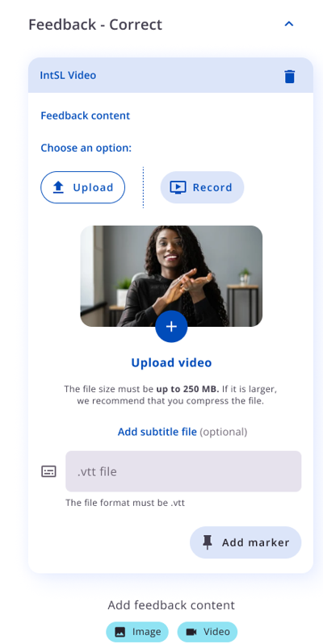Select the Upload option button
The image size is (323, 644).
82,187
